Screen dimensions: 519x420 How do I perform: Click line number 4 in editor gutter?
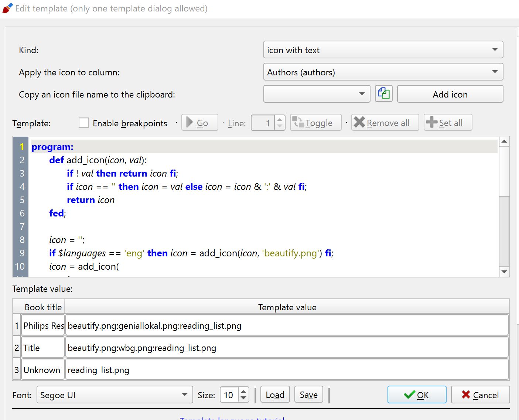22,187
